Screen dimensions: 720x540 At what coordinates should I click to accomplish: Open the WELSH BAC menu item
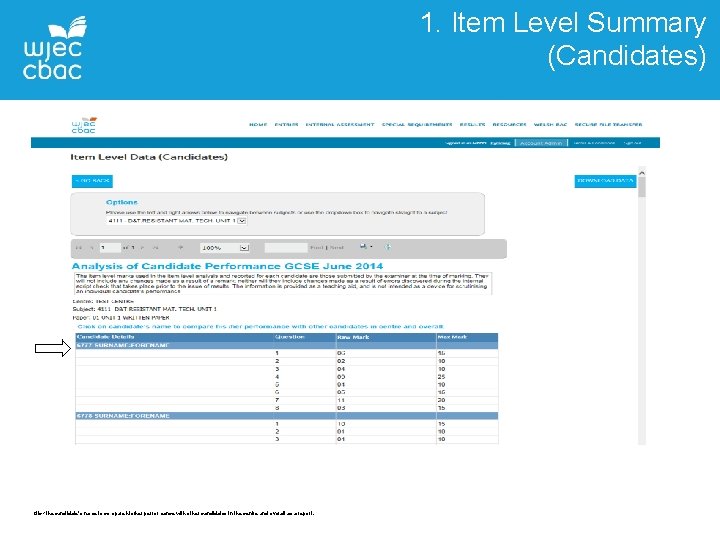(551, 124)
